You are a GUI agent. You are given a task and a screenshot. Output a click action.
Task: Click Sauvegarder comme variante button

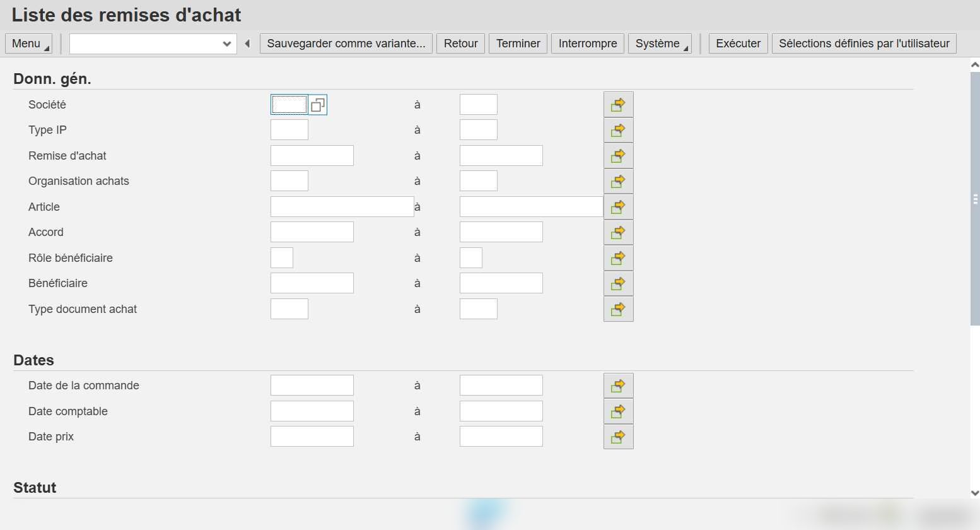(x=346, y=44)
